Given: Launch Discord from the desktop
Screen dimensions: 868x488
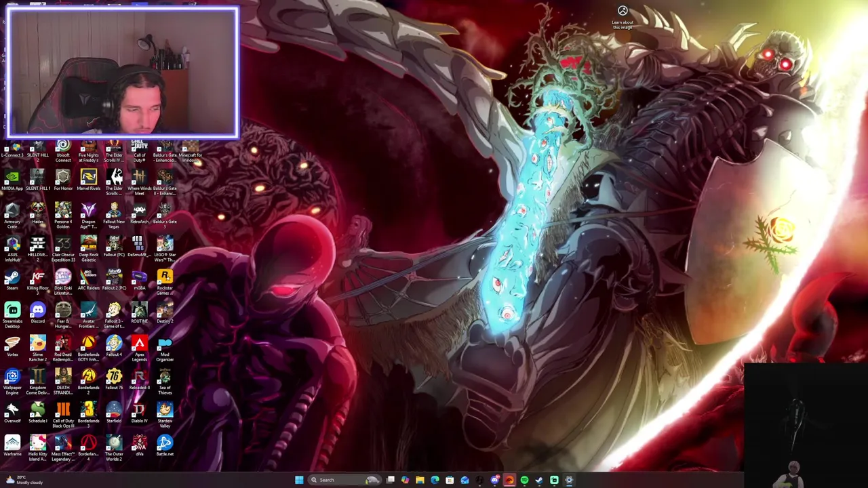Looking at the screenshot, I should pyautogui.click(x=37, y=312).
